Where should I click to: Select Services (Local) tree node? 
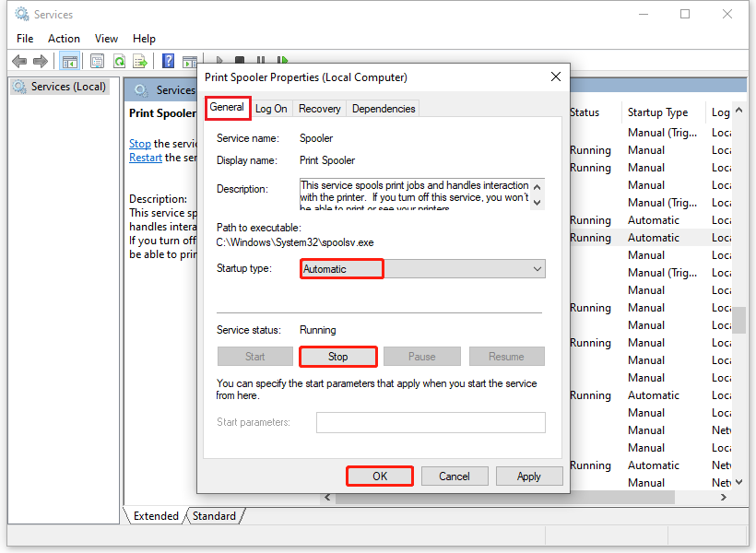coord(60,87)
